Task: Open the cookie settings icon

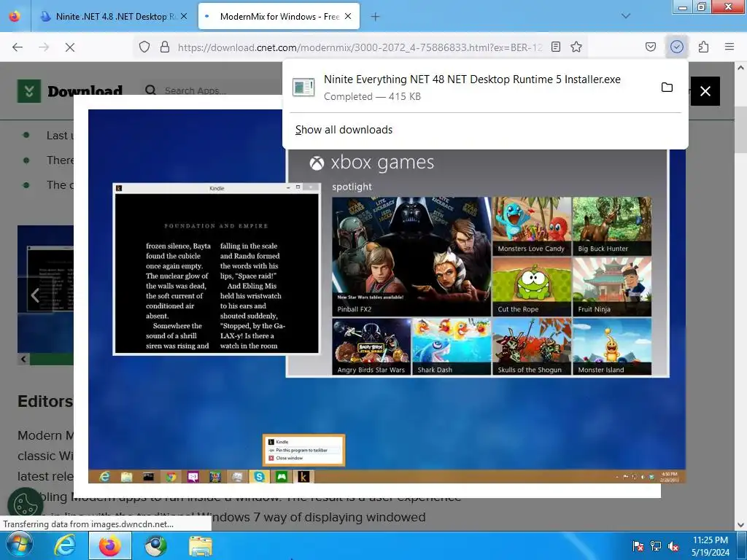Action: (x=26, y=505)
